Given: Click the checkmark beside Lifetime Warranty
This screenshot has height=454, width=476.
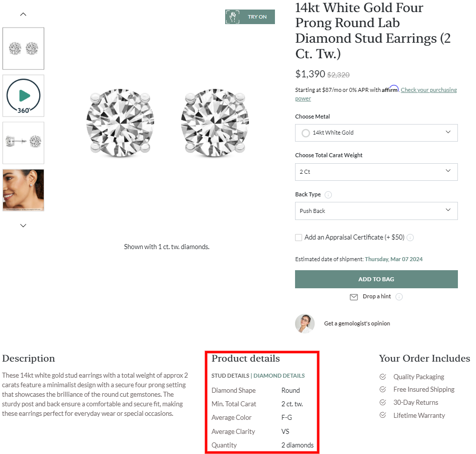Looking at the screenshot, I should (x=382, y=415).
